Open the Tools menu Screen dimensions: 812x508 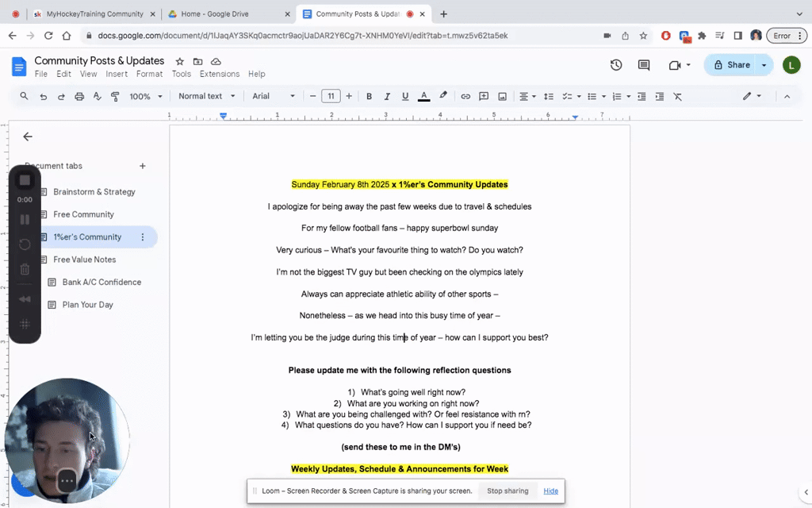pos(182,74)
